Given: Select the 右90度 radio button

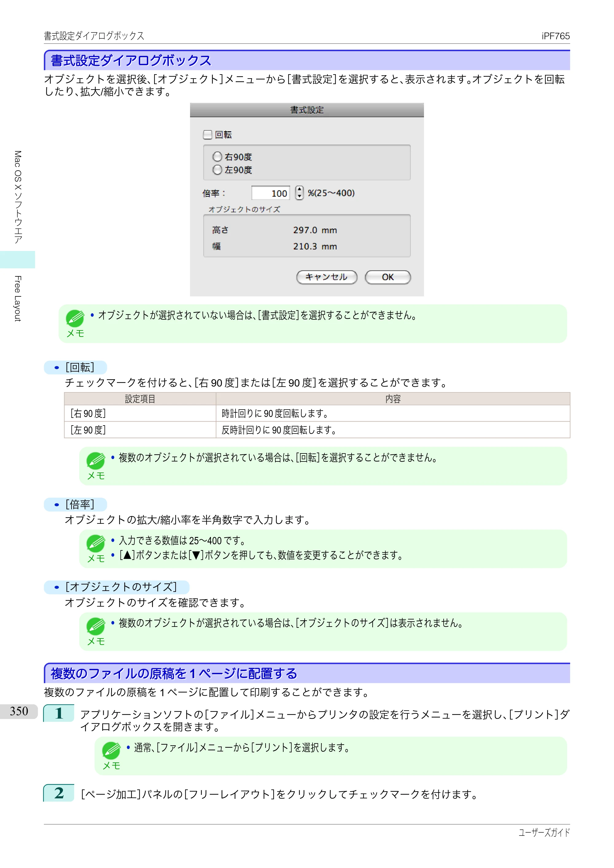Looking at the screenshot, I should pyautogui.click(x=217, y=156).
